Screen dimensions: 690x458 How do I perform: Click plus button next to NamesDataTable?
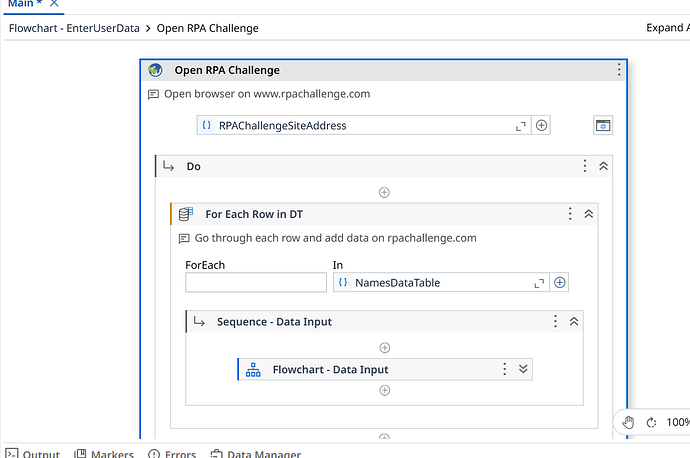click(x=559, y=282)
